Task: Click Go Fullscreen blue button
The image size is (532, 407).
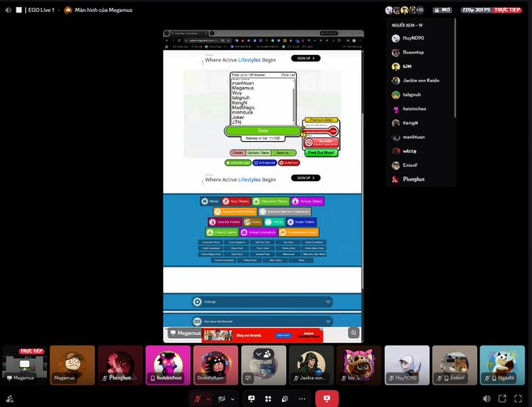Action: point(265,163)
